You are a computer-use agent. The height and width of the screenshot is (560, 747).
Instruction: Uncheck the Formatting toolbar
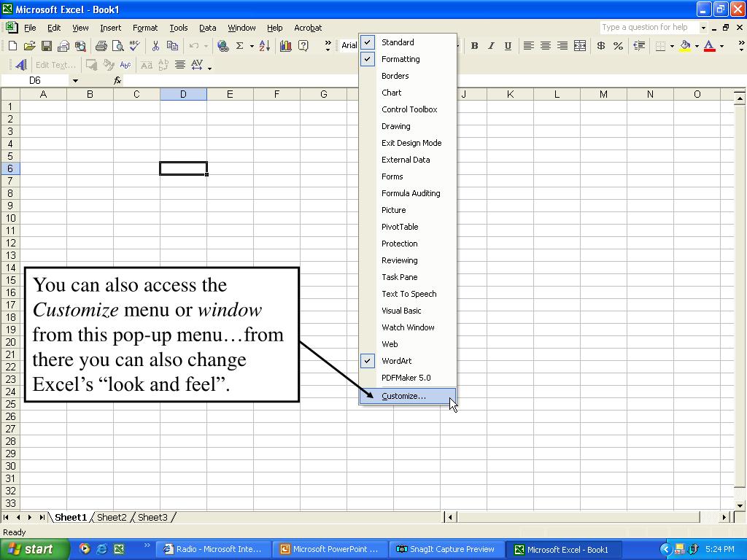click(x=408, y=59)
